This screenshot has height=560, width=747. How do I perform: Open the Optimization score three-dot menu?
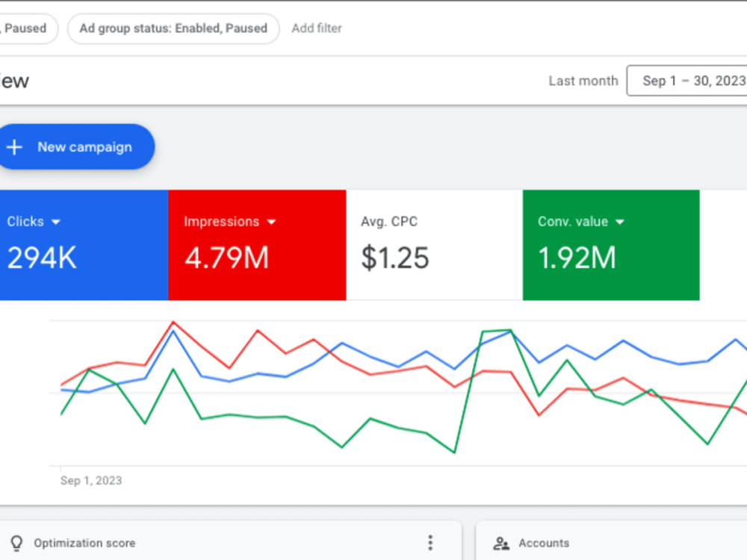pyautogui.click(x=430, y=543)
